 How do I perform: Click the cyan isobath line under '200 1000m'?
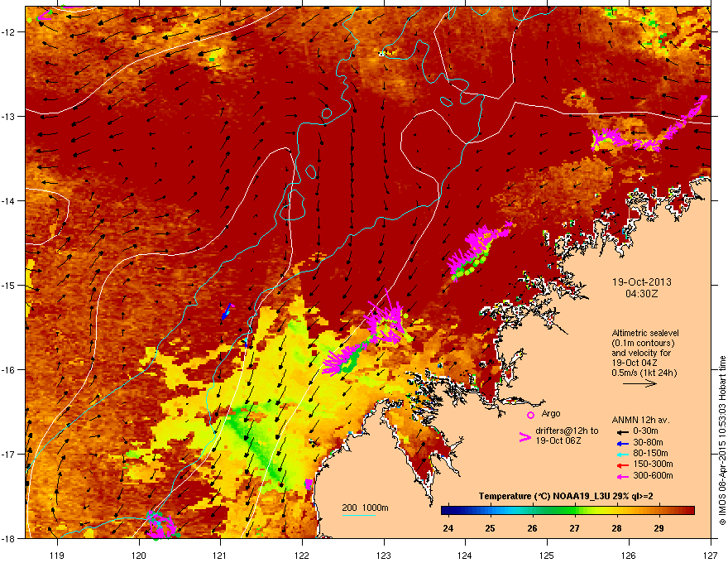coord(358,515)
